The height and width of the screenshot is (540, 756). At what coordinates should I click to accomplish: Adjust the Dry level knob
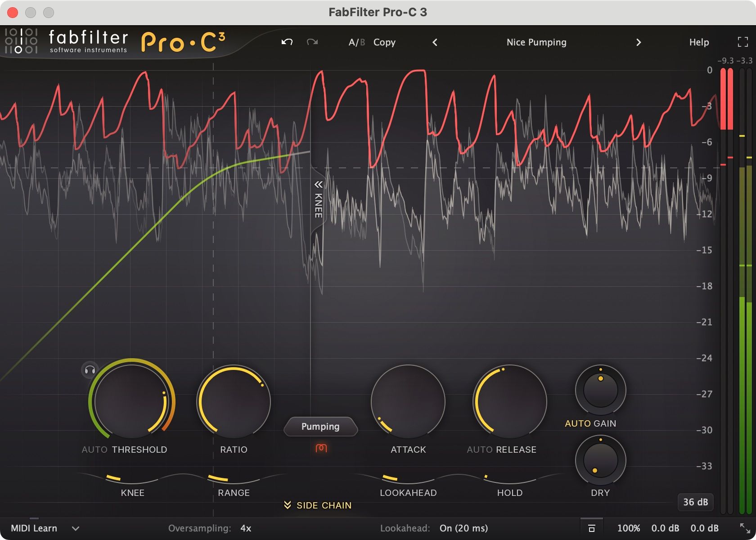point(600,460)
